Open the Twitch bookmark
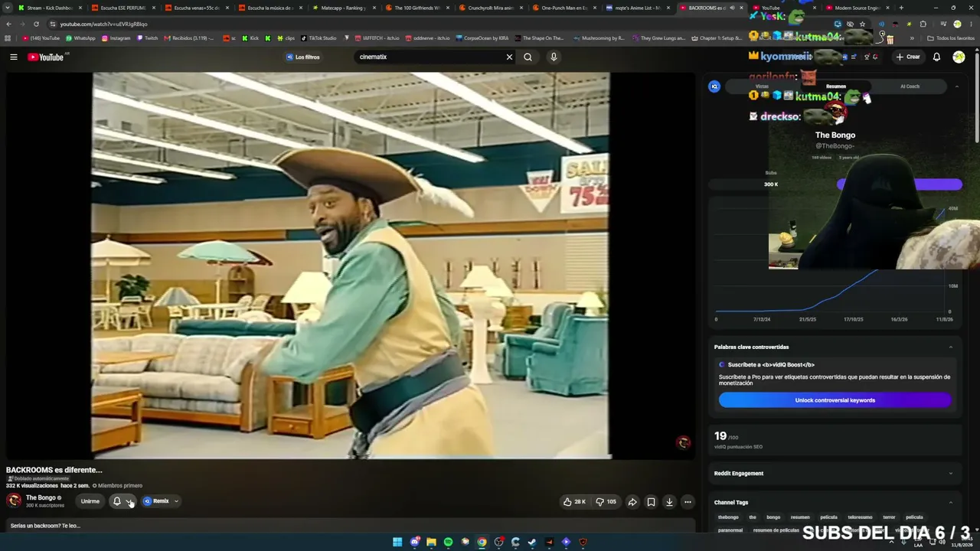 pyautogui.click(x=147, y=37)
